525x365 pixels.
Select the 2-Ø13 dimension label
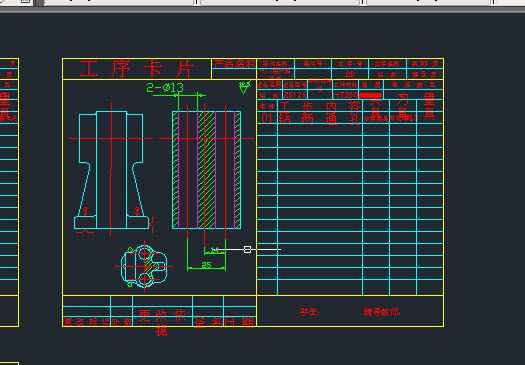pos(165,88)
